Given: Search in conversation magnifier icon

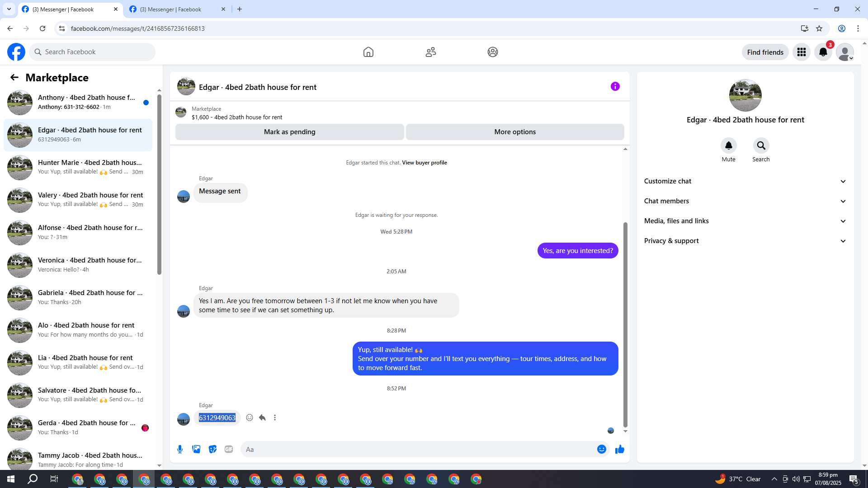Looking at the screenshot, I should [x=761, y=145].
